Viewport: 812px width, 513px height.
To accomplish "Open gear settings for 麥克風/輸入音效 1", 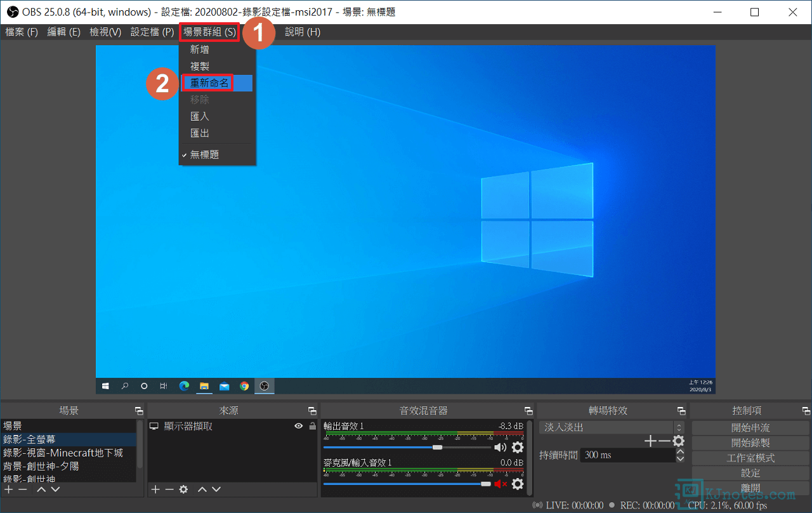I will click(x=518, y=484).
